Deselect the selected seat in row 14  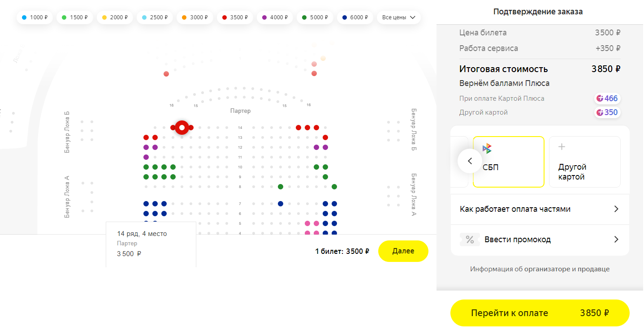click(x=182, y=128)
